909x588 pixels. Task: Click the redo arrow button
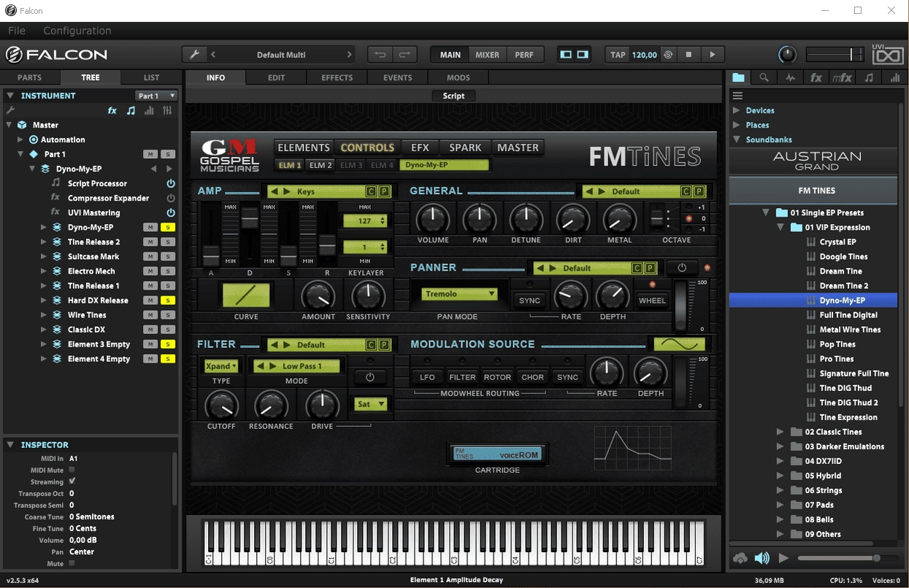click(x=403, y=55)
